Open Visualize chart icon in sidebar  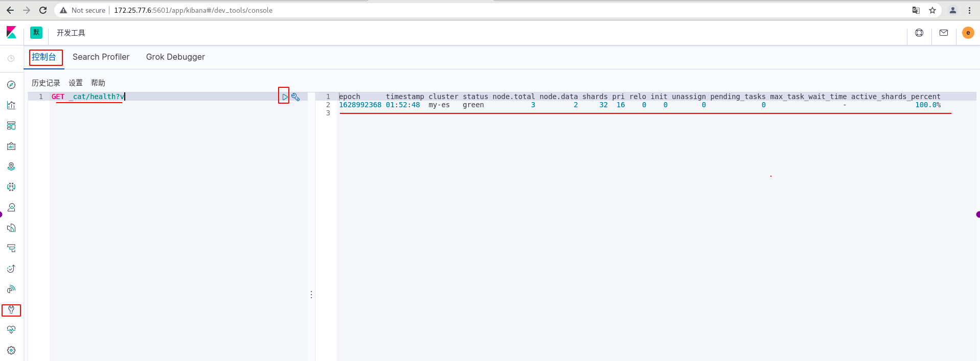pos(11,105)
